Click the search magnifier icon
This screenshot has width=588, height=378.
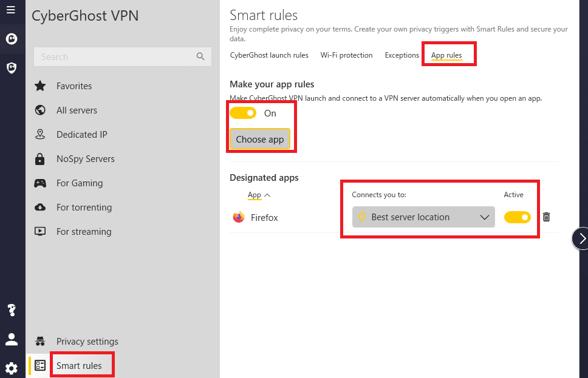click(200, 56)
